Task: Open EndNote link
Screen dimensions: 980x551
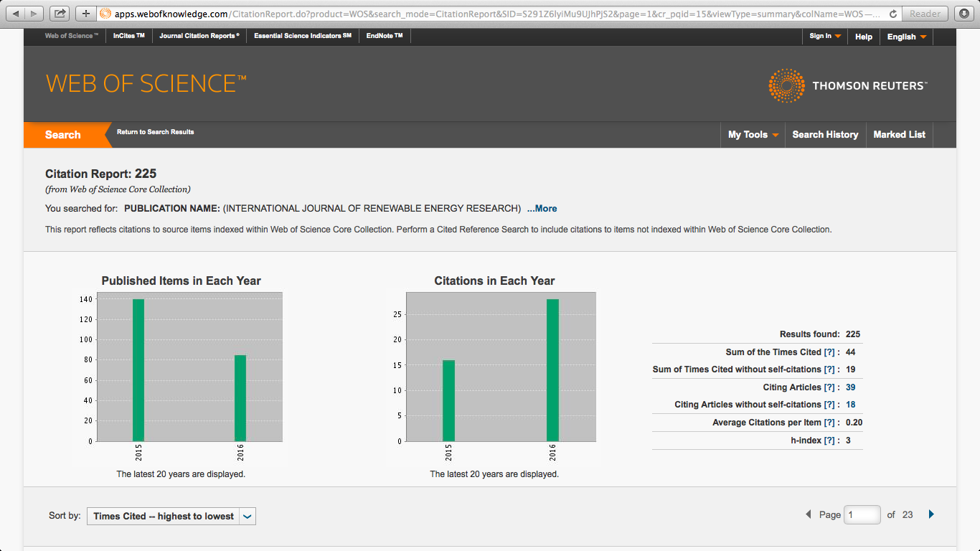Action: point(385,36)
